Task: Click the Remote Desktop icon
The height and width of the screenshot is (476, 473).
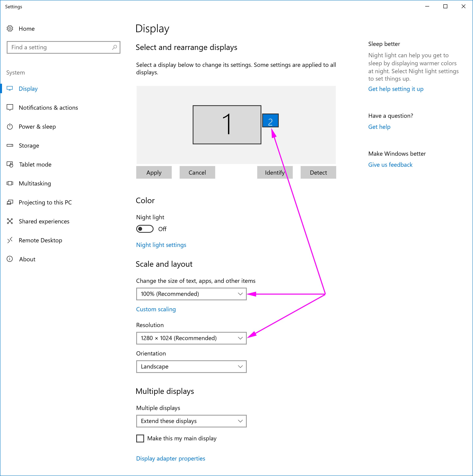Action: 10,240
